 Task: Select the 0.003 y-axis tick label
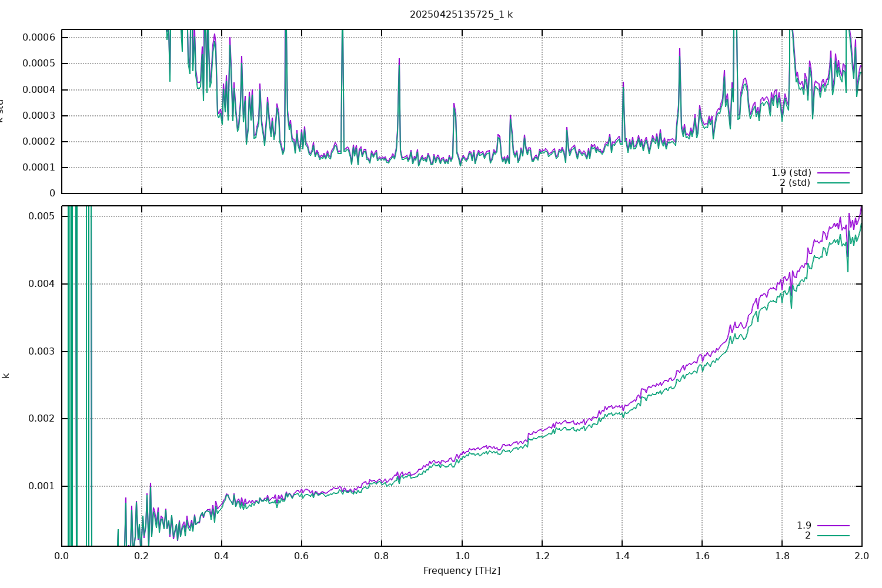pos(41,352)
